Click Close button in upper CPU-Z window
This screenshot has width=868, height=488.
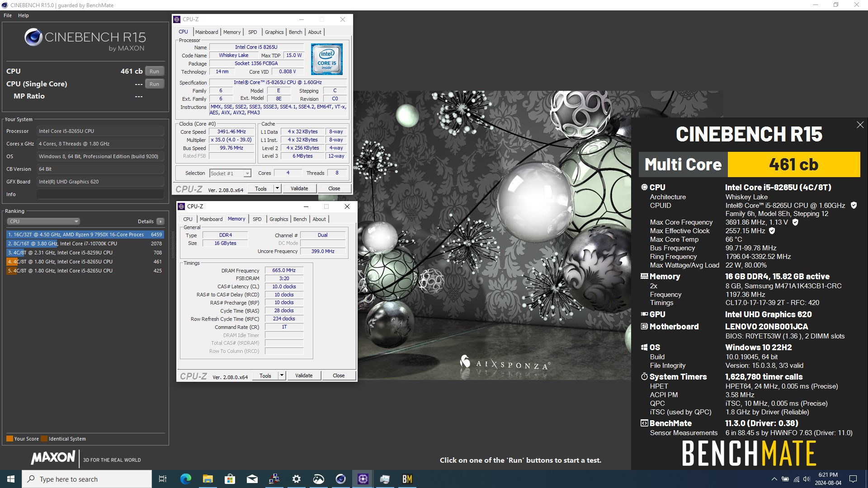tap(334, 189)
